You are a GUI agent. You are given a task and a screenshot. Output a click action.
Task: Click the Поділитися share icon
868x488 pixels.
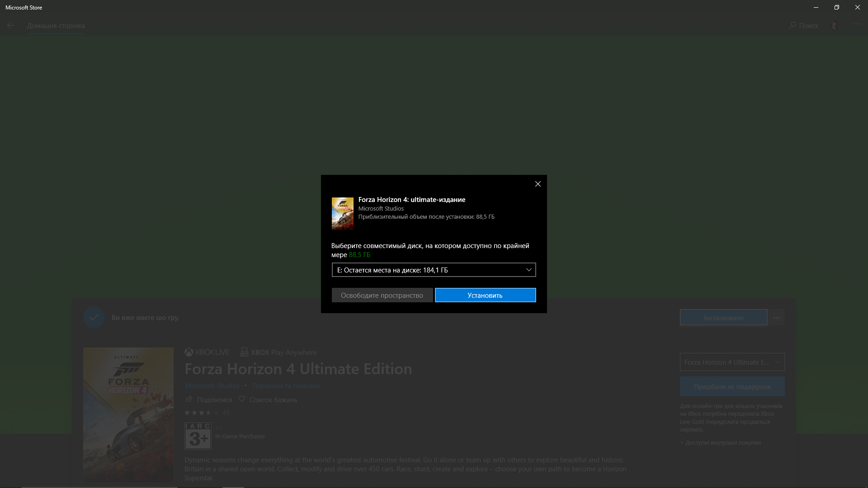[x=189, y=399]
